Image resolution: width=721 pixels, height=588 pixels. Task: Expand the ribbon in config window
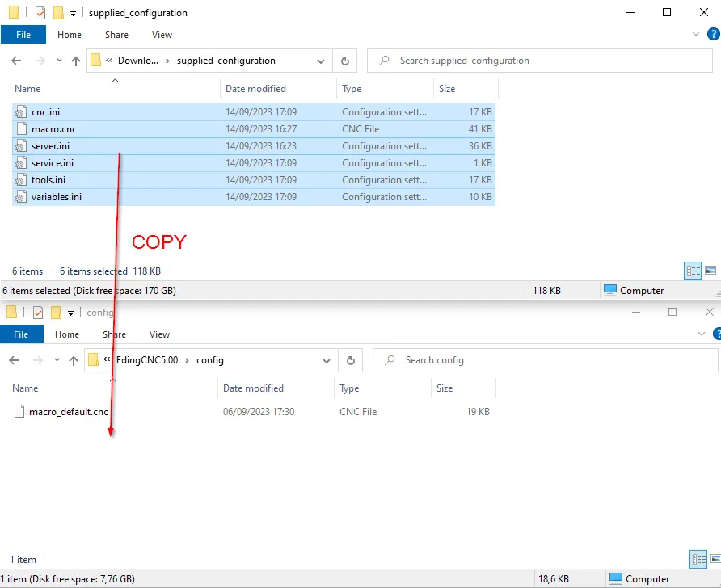702,334
